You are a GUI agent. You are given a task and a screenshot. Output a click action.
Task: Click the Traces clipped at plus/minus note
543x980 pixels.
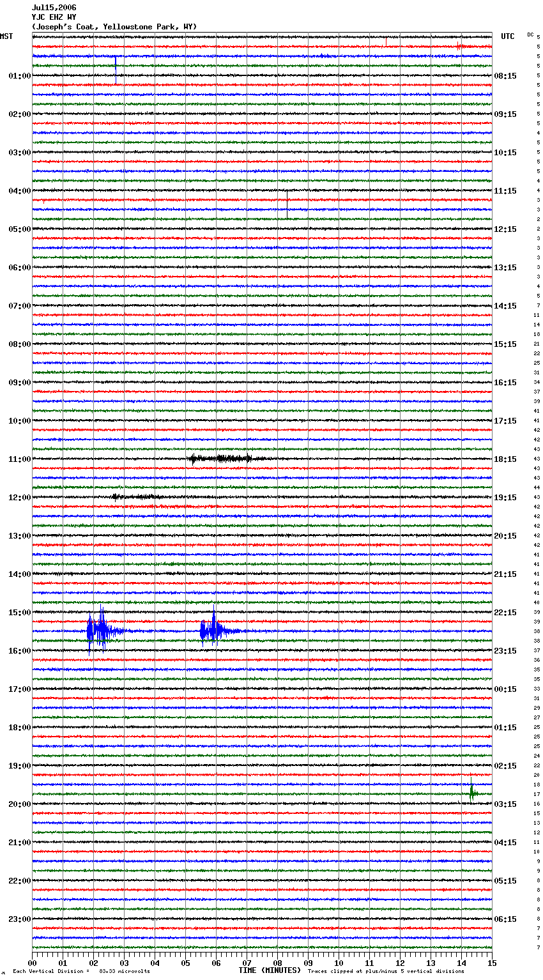point(386,971)
